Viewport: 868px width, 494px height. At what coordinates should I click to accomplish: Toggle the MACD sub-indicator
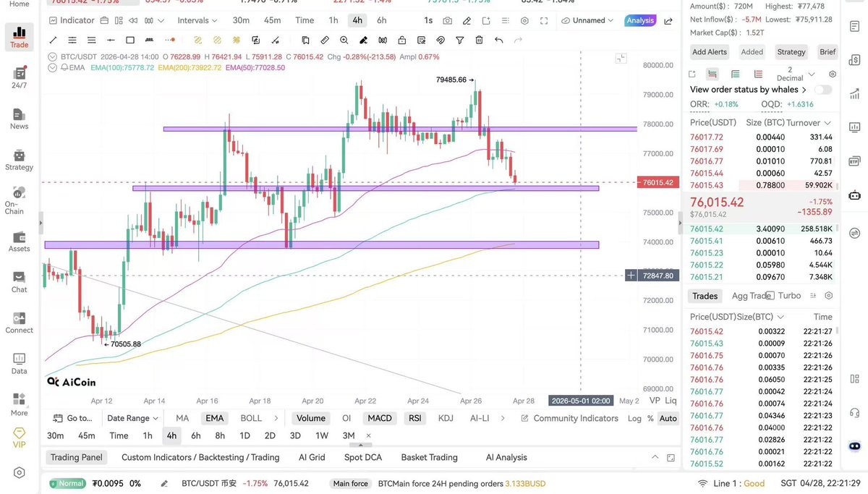point(379,418)
